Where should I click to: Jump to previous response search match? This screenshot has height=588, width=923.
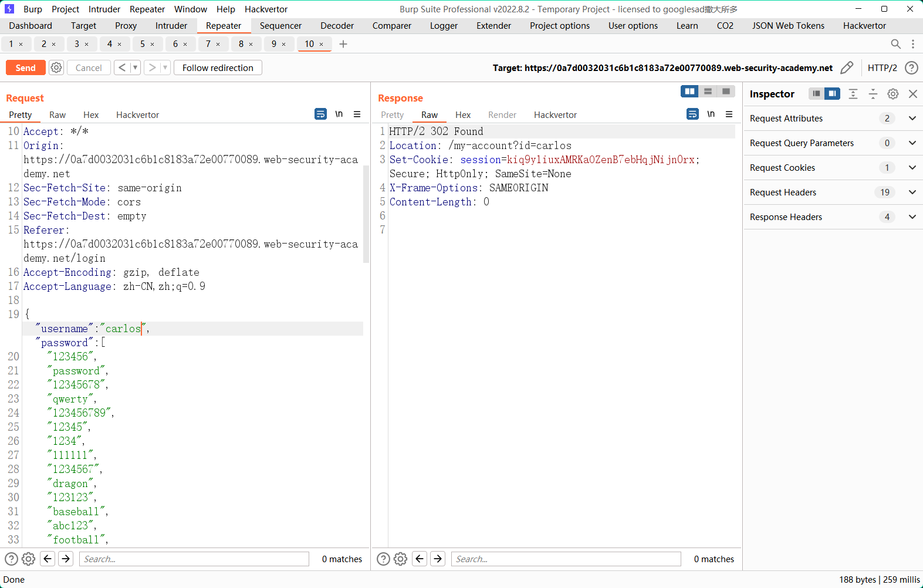pyautogui.click(x=420, y=559)
